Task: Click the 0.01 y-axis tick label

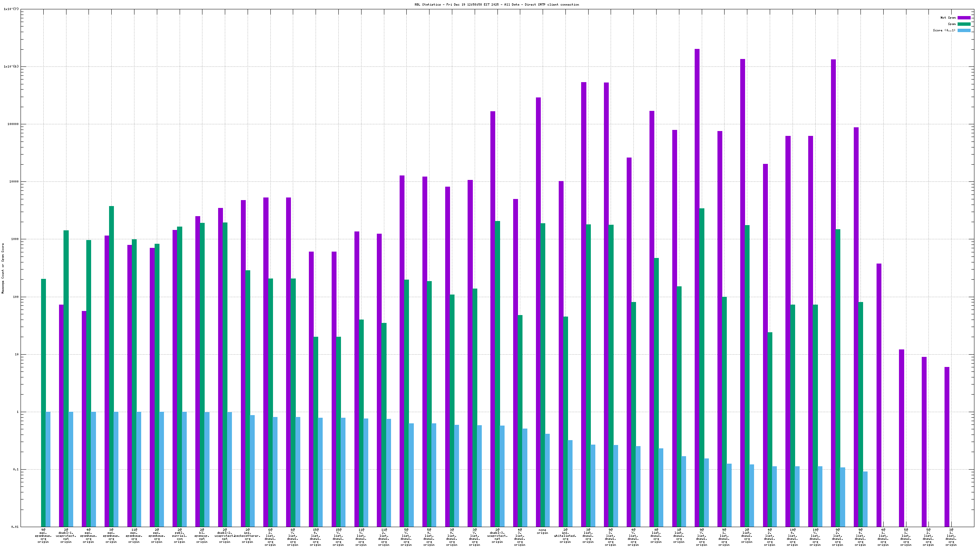Action: (15, 527)
